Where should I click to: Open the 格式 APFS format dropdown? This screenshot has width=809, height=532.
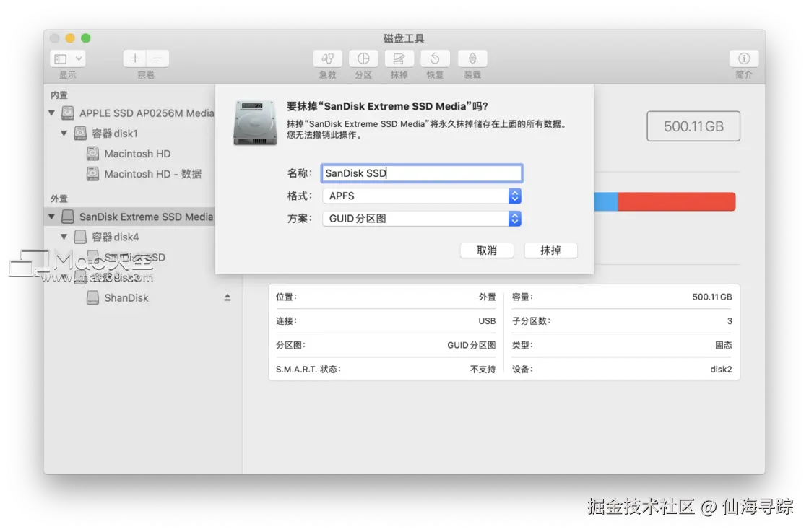pos(422,196)
